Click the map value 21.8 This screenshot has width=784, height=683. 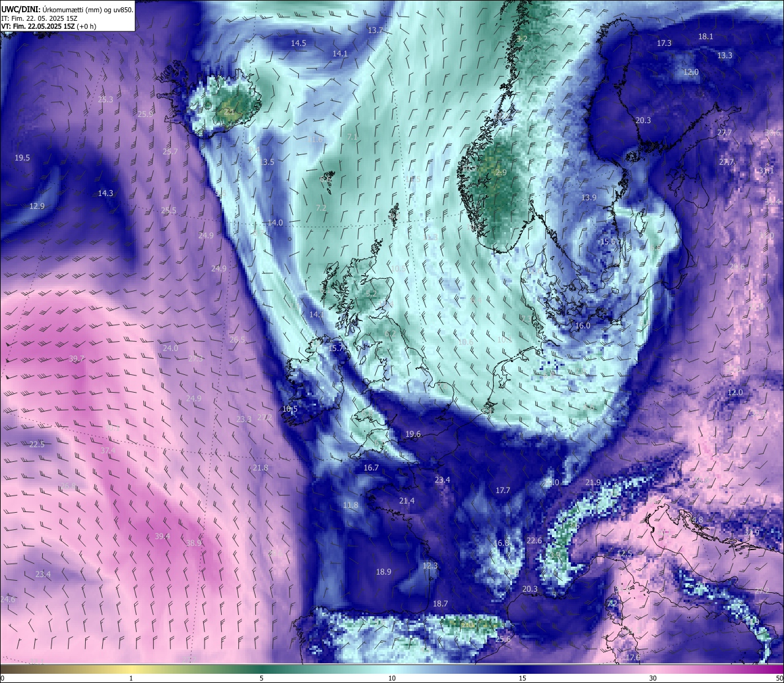point(260,468)
